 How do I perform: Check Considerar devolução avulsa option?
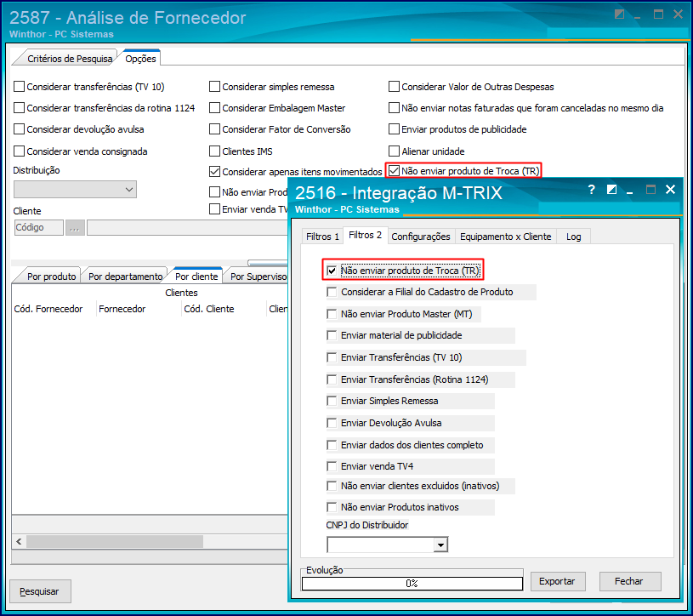pos(19,128)
